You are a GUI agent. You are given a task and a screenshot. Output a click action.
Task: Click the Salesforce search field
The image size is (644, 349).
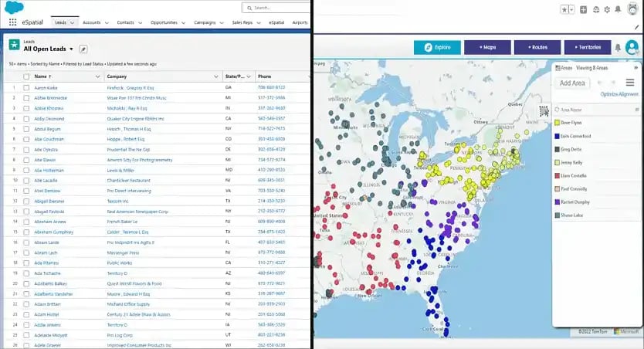[x=276, y=8]
